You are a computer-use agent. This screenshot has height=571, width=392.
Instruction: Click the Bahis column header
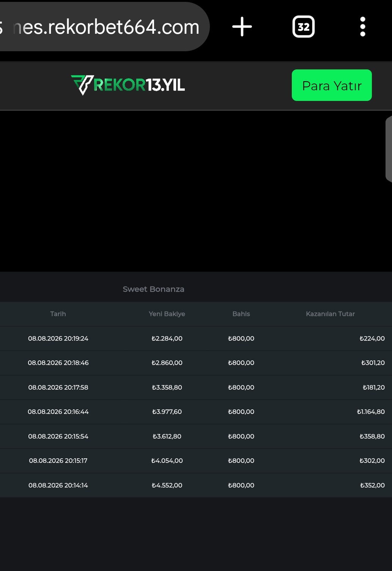[x=241, y=314]
